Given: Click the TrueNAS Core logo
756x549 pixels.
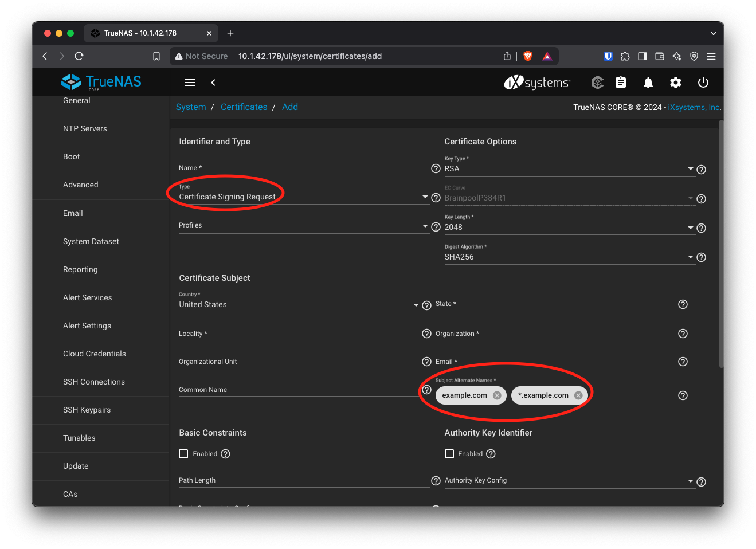Looking at the screenshot, I should tap(101, 82).
